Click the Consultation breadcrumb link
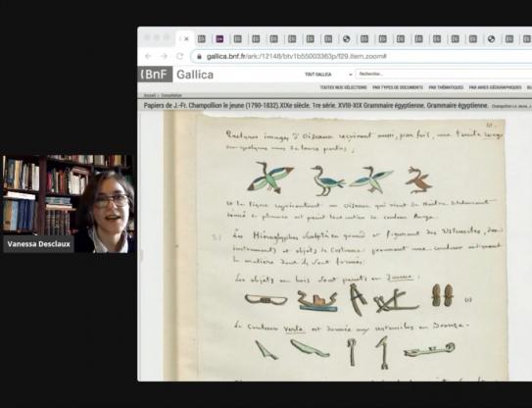Image resolution: width=532 pixels, height=408 pixels. point(171,95)
